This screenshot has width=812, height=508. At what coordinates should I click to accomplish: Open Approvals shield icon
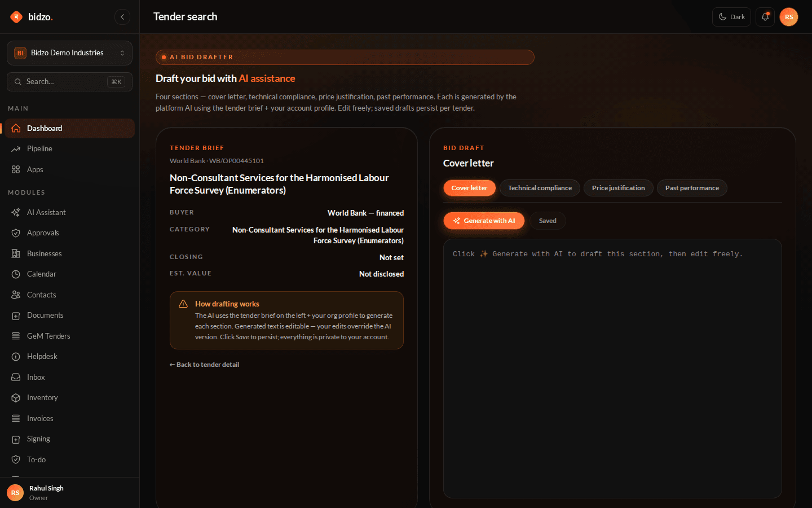16,233
